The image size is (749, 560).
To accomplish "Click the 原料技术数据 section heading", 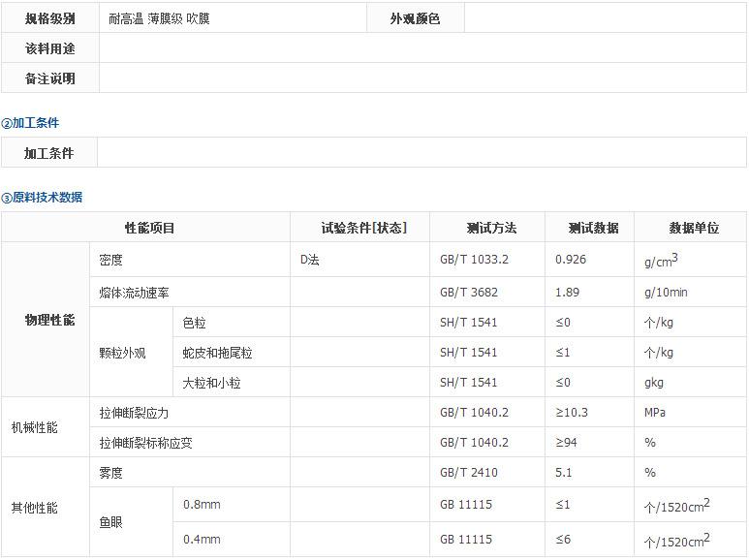I will click(x=43, y=198).
